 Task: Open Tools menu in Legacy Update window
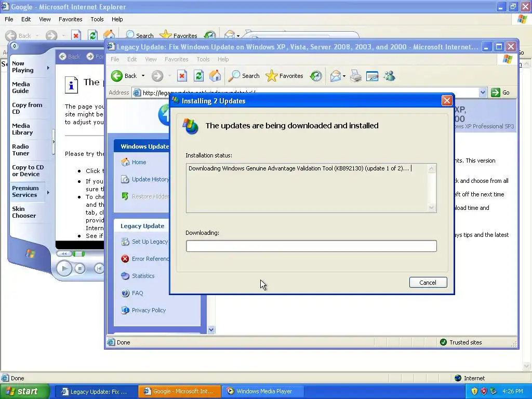pyautogui.click(x=203, y=59)
